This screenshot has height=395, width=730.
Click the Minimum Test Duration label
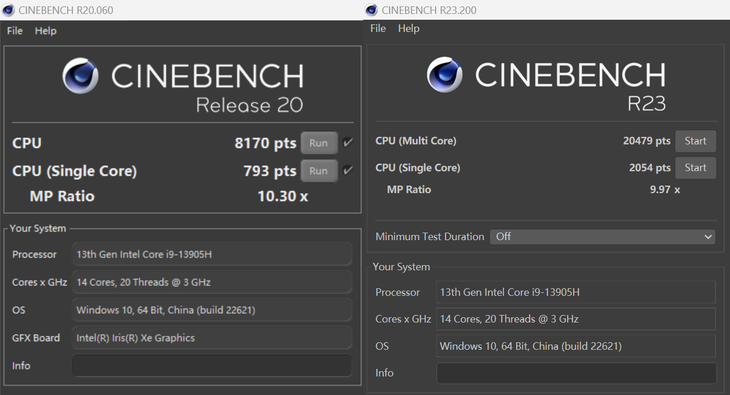(x=430, y=237)
